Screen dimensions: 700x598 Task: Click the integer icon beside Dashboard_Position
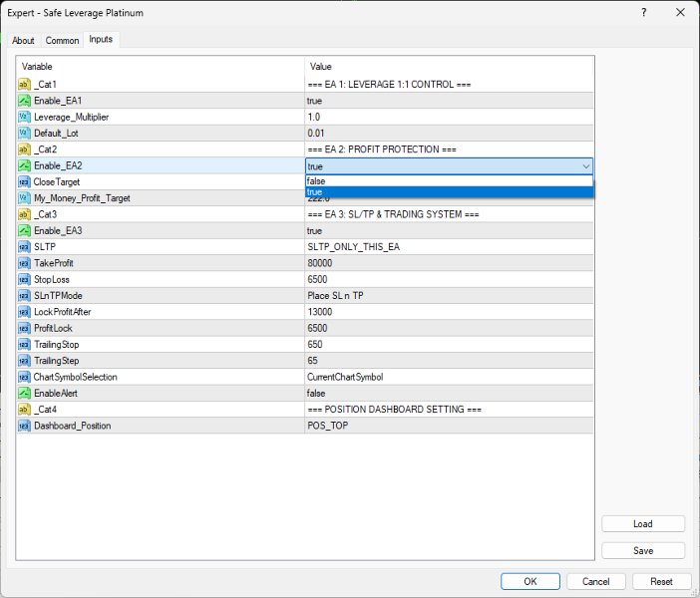coord(24,426)
